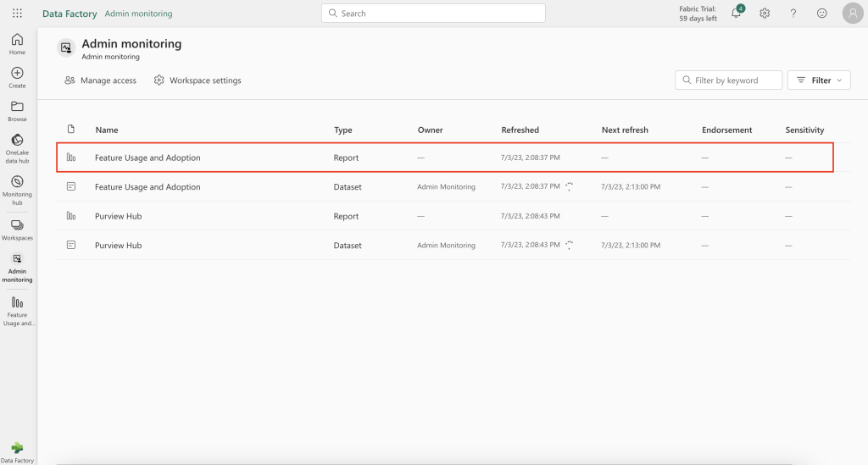Click Manage access

pyautogui.click(x=100, y=80)
